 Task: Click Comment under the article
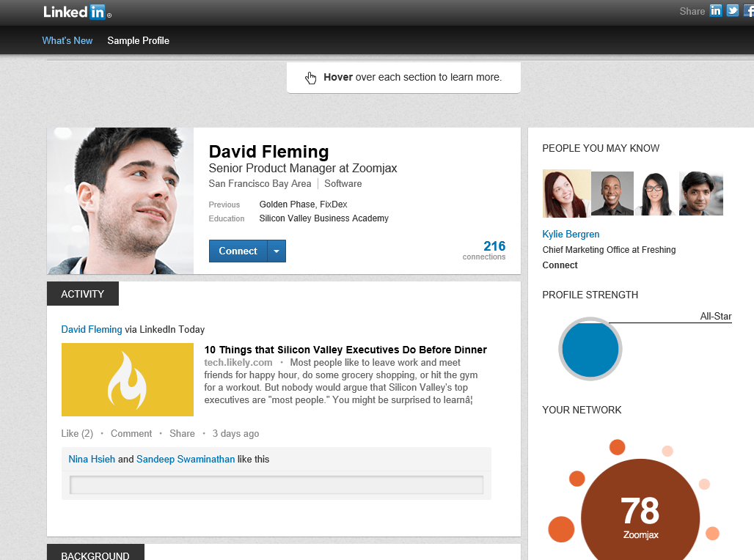[x=131, y=434]
